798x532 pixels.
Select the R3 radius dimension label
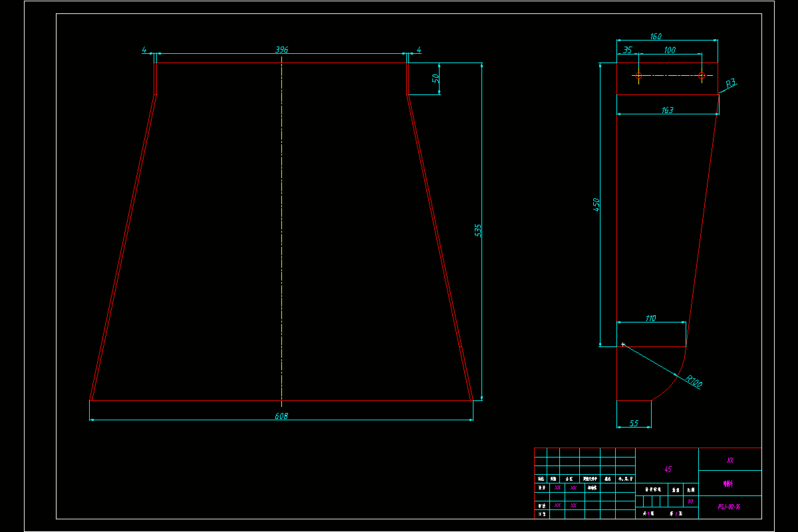coord(730,84)
